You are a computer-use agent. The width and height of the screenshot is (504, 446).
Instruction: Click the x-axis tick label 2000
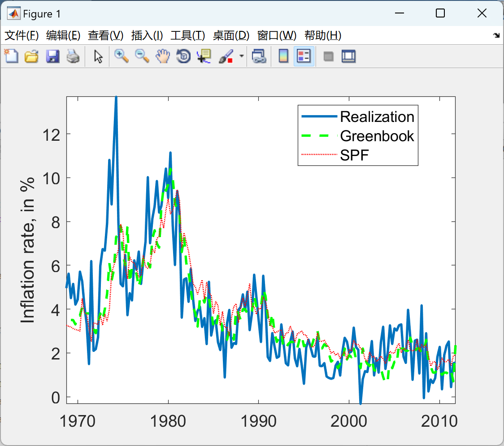(x=349, y=421)
